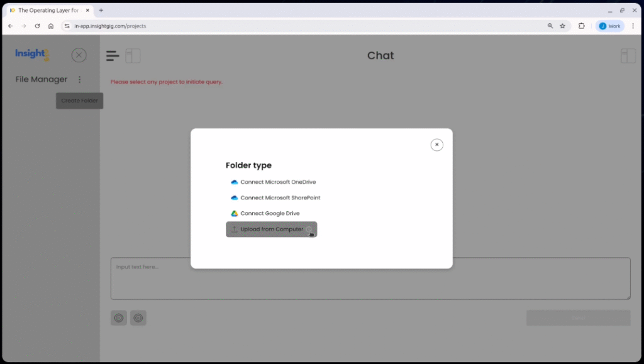Click the Create Folder button
Viewport: 644px width, 364px height.
[x=79, y=101]
